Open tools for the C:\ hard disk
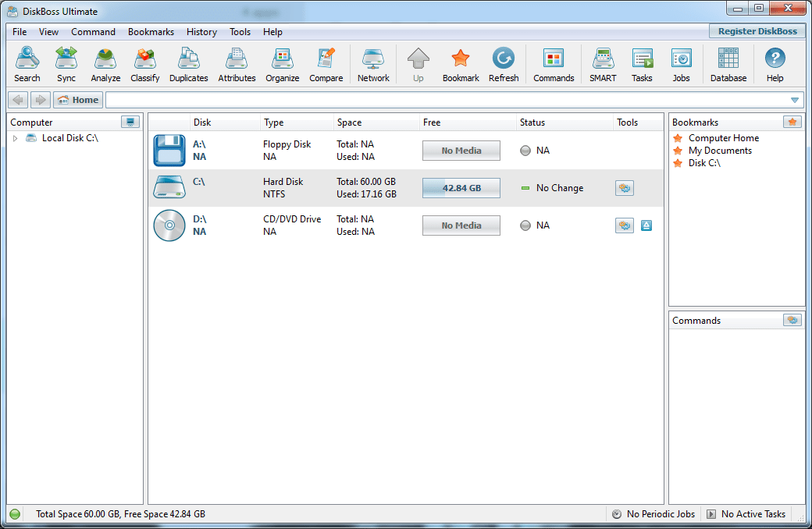The height and width of the screenshot is (529, 812). pos(625,188)
